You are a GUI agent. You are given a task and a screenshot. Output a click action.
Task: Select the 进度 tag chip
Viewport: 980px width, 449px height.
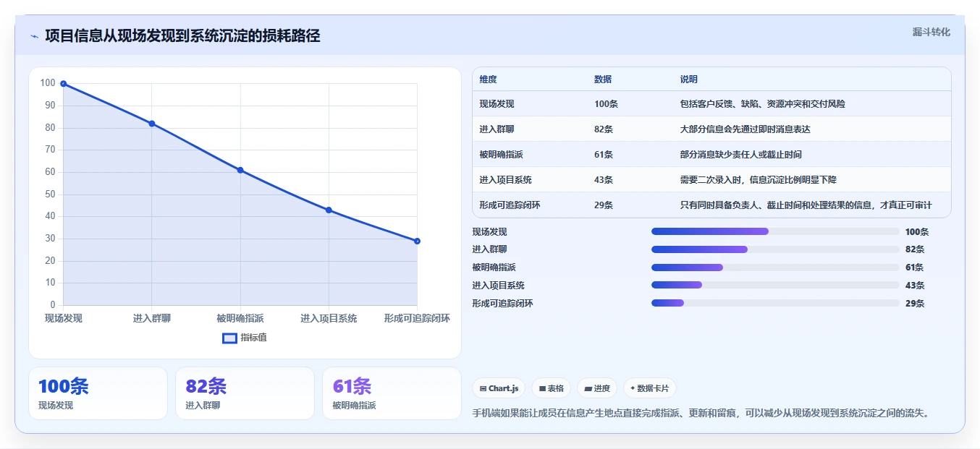(597, 388)
